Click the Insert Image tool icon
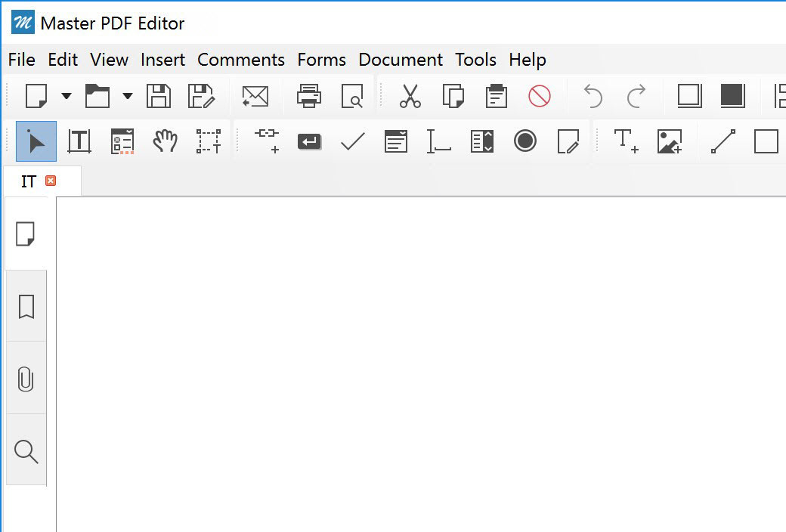 (670, 141)
